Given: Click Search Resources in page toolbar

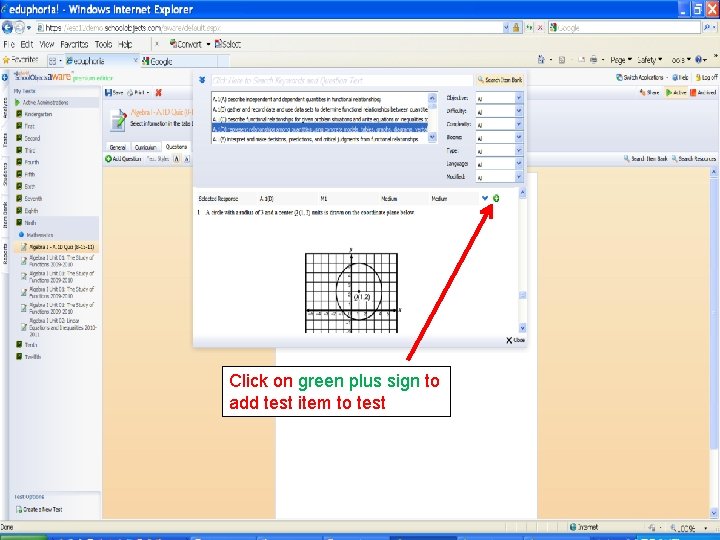Looking at the screenshot, I should 694,159.
